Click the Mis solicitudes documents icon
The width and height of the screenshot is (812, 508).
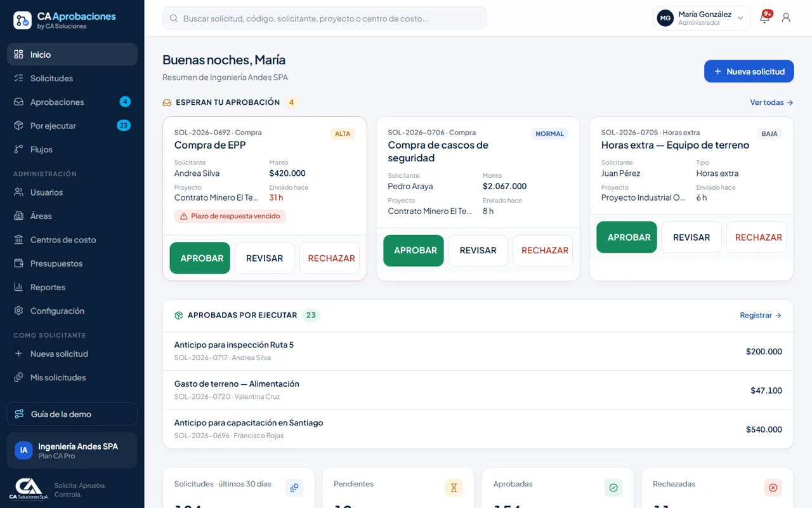tap(18, 377)
